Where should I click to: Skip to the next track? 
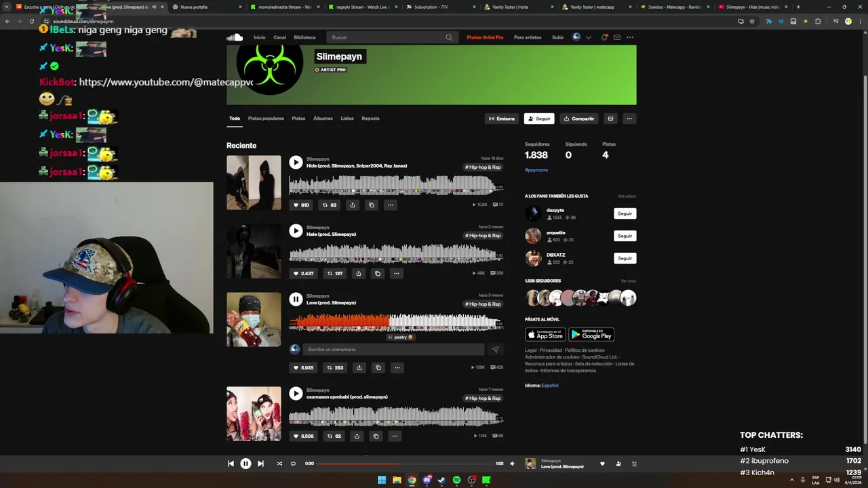260,464
